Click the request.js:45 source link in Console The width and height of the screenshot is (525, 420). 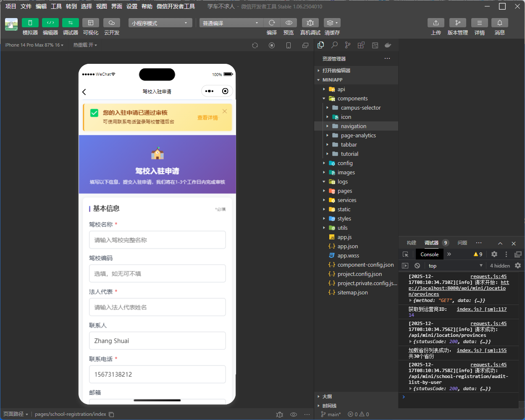point(488,276)
